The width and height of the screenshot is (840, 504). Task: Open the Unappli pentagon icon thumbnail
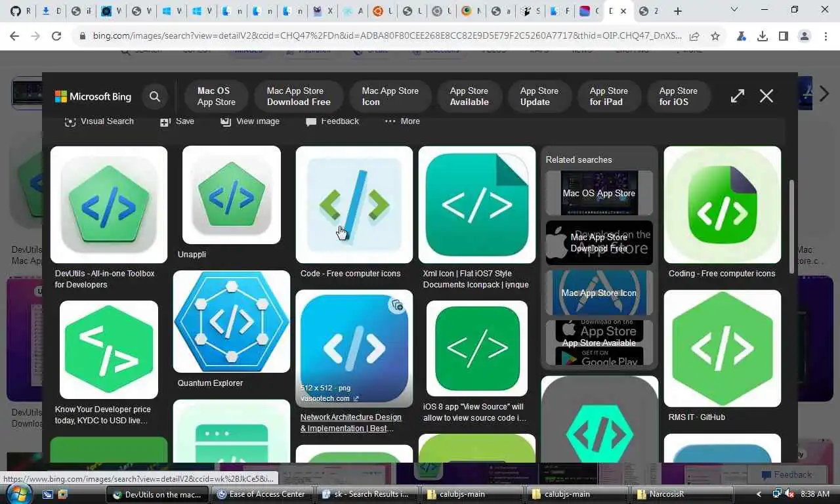tap(232, 195)
